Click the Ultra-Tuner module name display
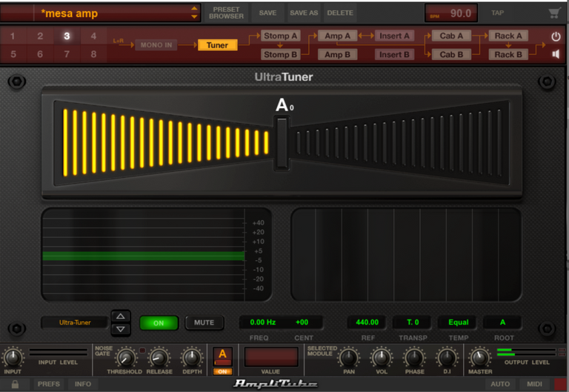The image size is (569, 392). point(75,322)
